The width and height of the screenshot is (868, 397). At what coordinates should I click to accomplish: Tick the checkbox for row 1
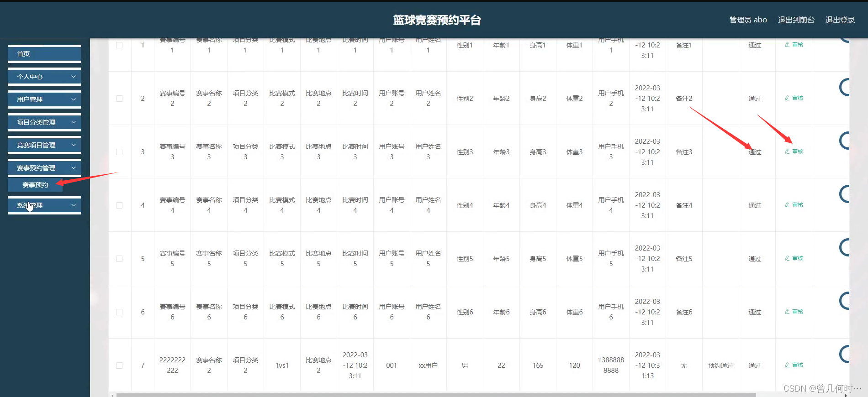119,45
